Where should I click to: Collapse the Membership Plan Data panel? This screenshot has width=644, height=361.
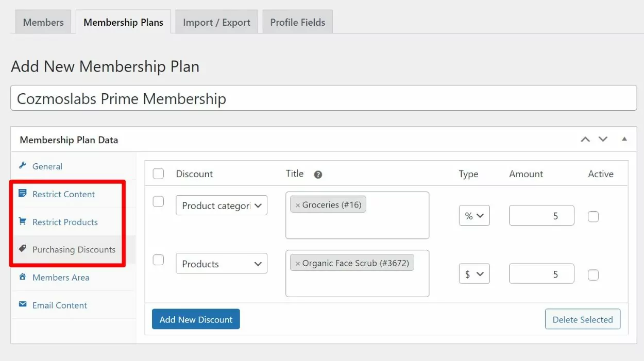pos(624,139)
